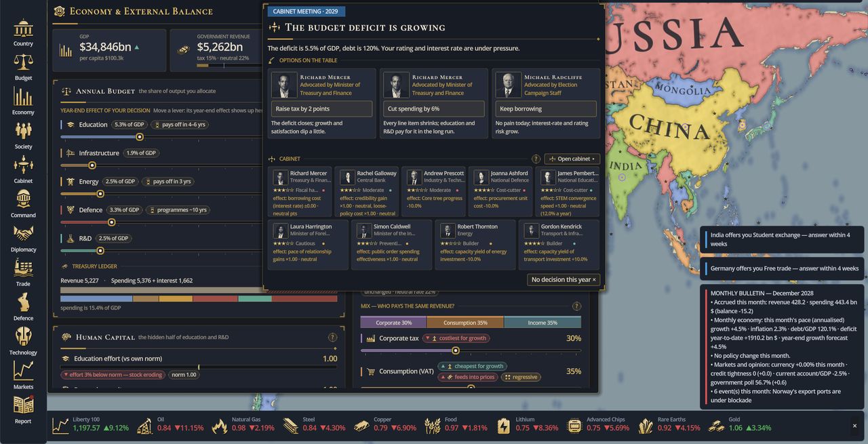The width and height of the screenshot is (868, 444).
Task: Click the Corporate tax slider handle
Action: pyautogui.click(x=456, y=350)
